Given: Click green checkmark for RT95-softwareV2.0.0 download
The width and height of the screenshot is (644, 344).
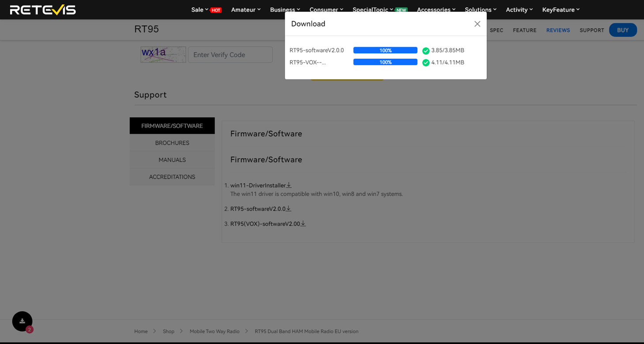Looking at the screenshot, I should pyautogui.click(x=426, y=51).
